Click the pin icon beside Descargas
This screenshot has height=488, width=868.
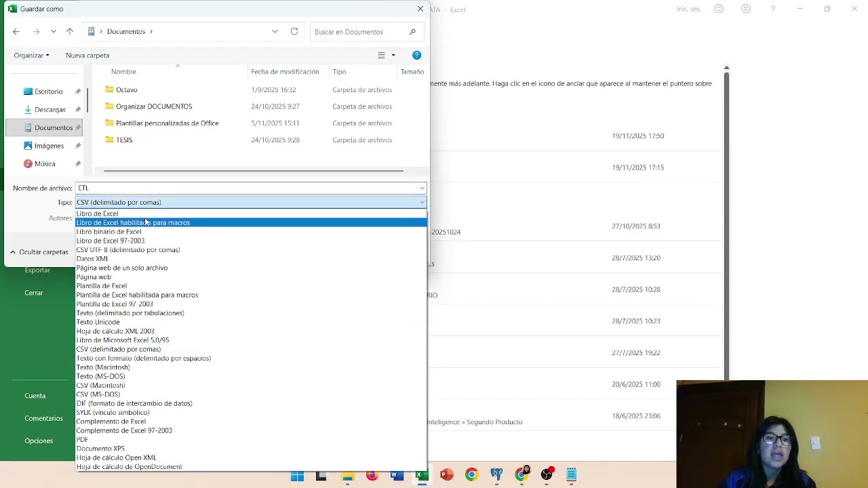tap(78, 110)
